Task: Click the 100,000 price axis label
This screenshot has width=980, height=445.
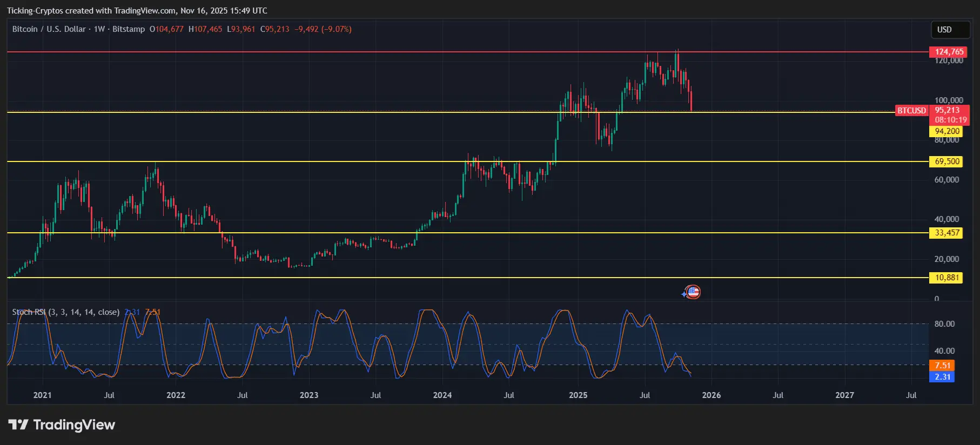Action: point(949,100)
